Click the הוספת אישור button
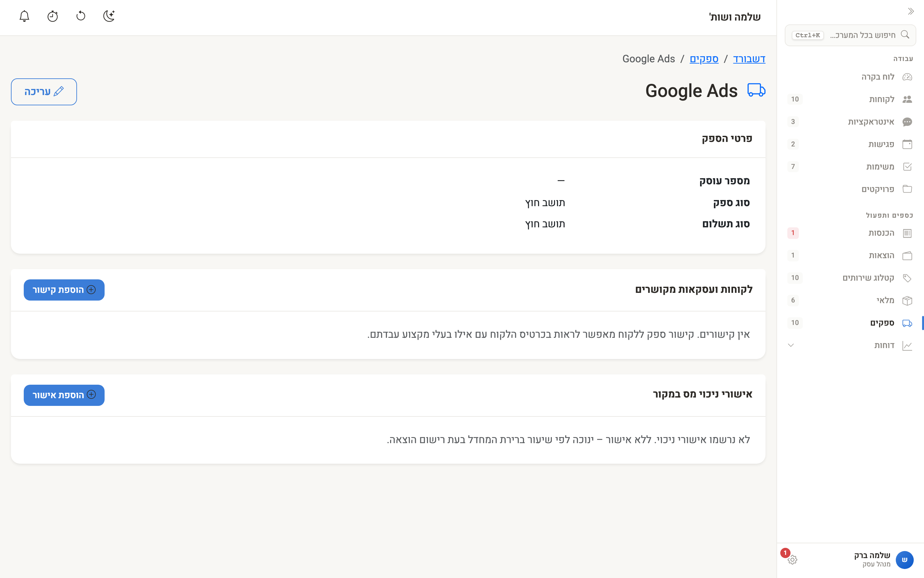This screenshot has width=924, height=578. point(64,395)
